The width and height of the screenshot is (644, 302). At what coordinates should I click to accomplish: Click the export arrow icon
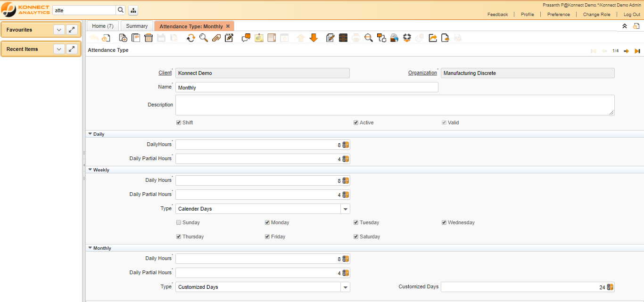coord(433,38)
